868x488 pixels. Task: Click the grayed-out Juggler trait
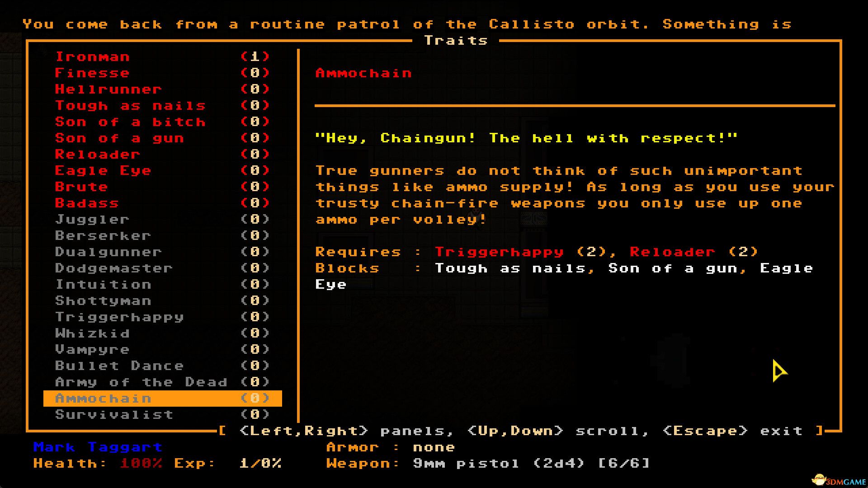pos(92,220)
